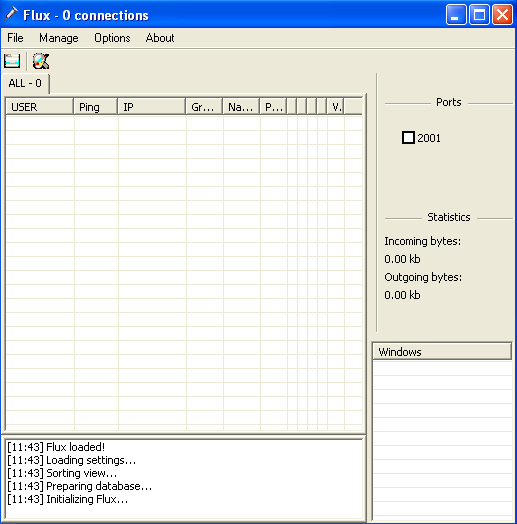Click the 'Flux loaded!' log line
Screen dimensions: 517x524
[56, 447]
